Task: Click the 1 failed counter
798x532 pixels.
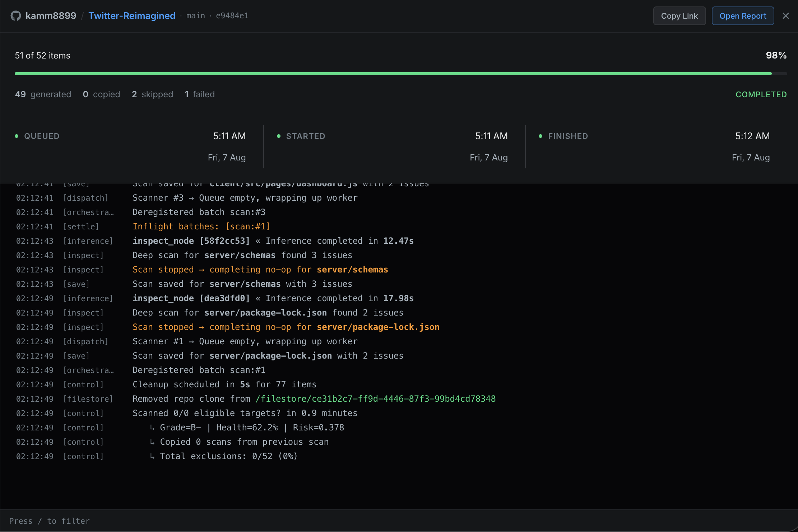Action: 200,94
